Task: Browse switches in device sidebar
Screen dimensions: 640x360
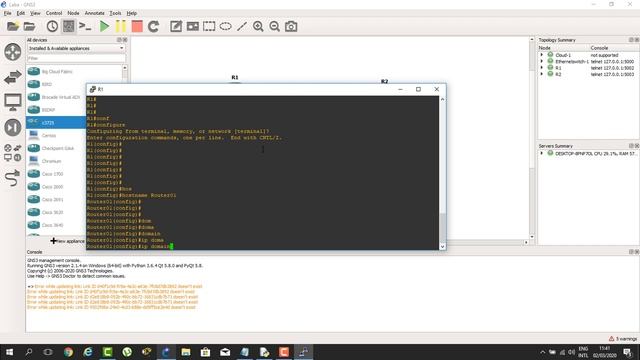Action: pyautogui.click(x=13, y=77)
